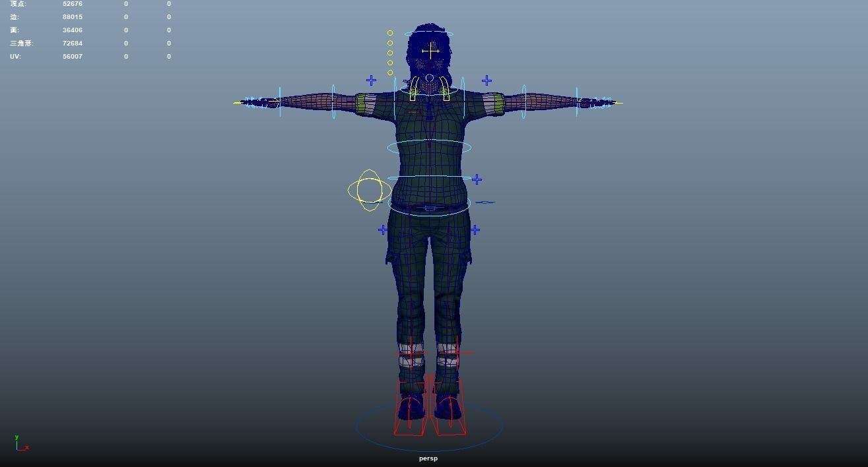Image resolution: width=868 pixels, height=467 pixels.
Task: Click blue plus control beside the waist ring
Action: click(477, 179)
